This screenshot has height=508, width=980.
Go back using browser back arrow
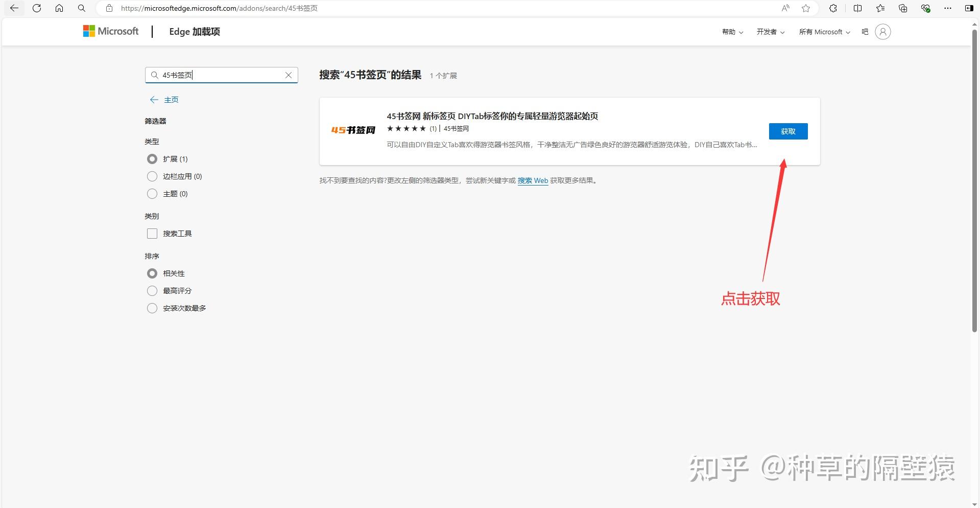pyautogui.click(x=14, y=8)
